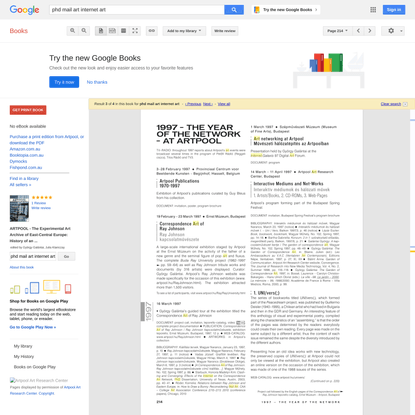Click the search-in-book input field
The image size is (415, 415).
tap(33, 256)
